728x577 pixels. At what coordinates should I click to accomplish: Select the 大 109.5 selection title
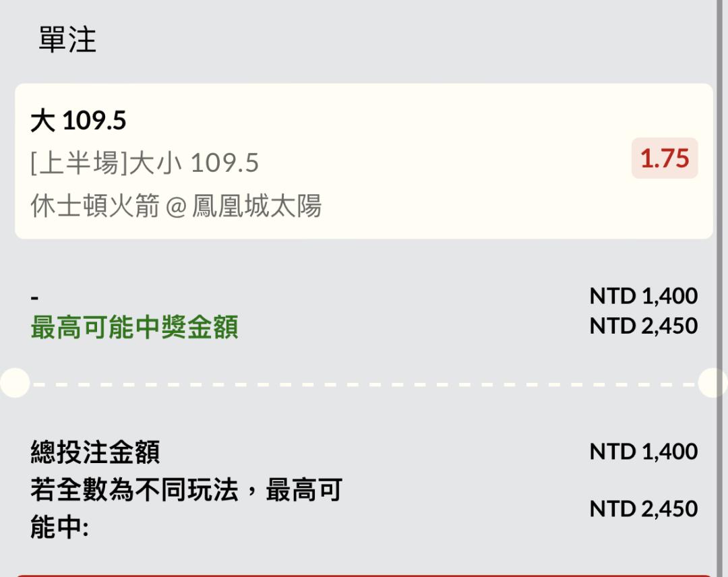79,121
